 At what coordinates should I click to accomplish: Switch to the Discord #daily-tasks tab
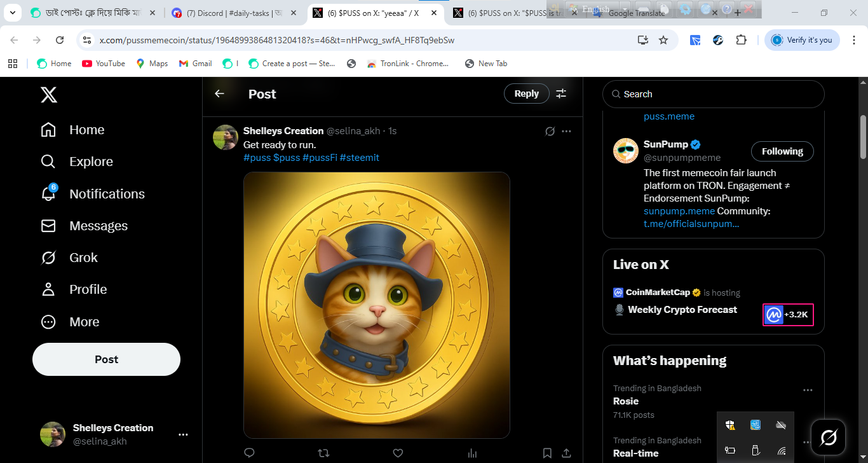pos(234,13)
